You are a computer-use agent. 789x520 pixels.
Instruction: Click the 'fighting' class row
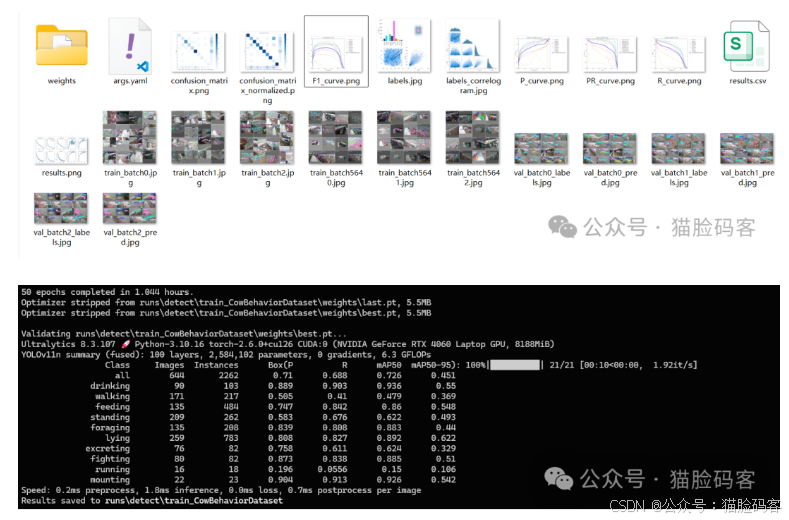point(273,459)
